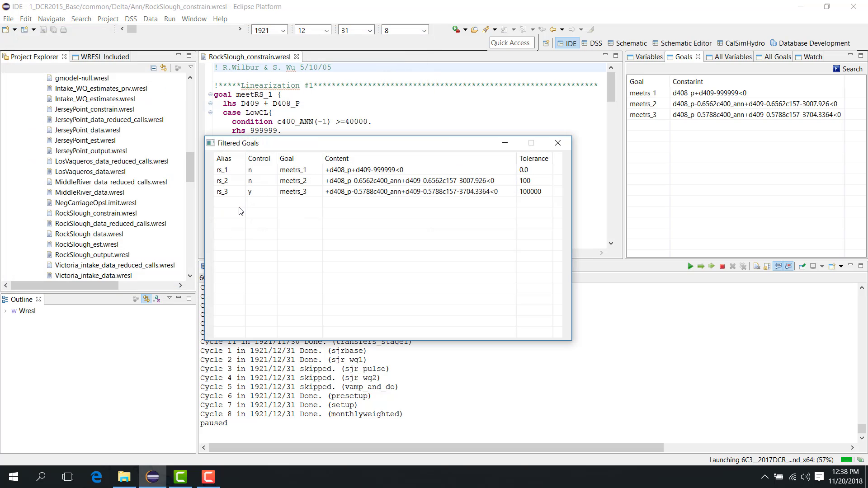
Task: Click the editor vertical scrollbar thumb
Action: 611,87
